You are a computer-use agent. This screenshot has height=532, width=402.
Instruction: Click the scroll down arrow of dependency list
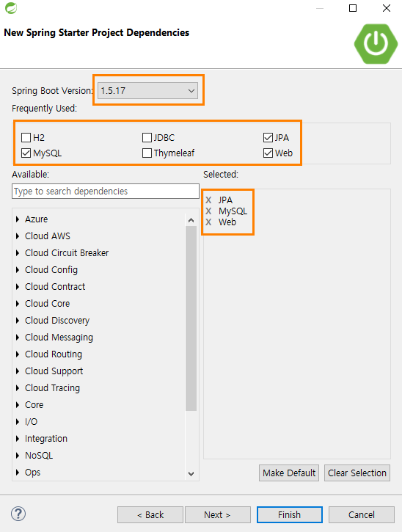191,473
